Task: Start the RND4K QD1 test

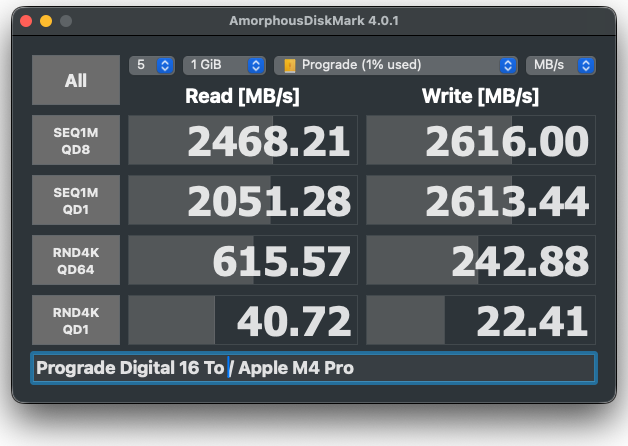Action: click(76, 320)
